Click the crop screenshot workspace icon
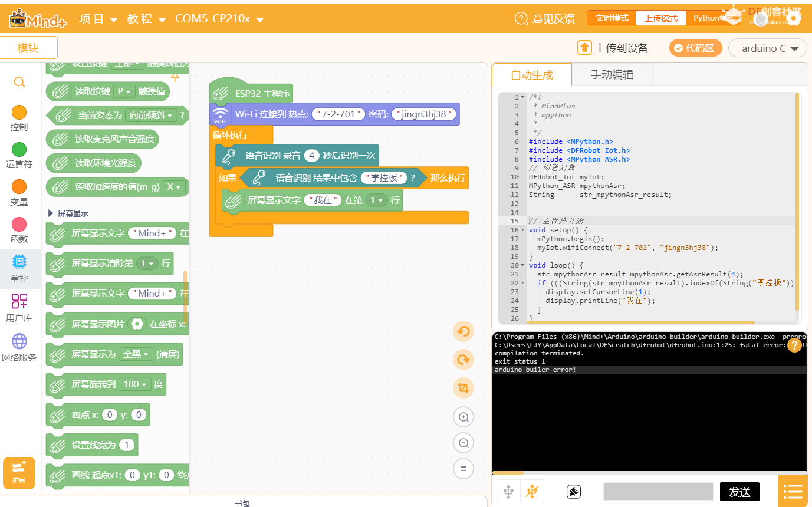Viewport: 812px width, 507px height. tap(463, 387)
